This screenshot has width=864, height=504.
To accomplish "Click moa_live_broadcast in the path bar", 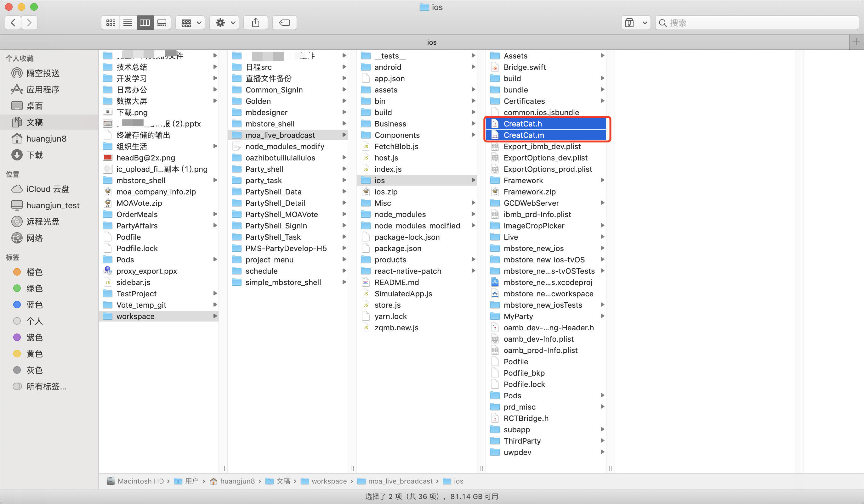I will click(400, 481).
